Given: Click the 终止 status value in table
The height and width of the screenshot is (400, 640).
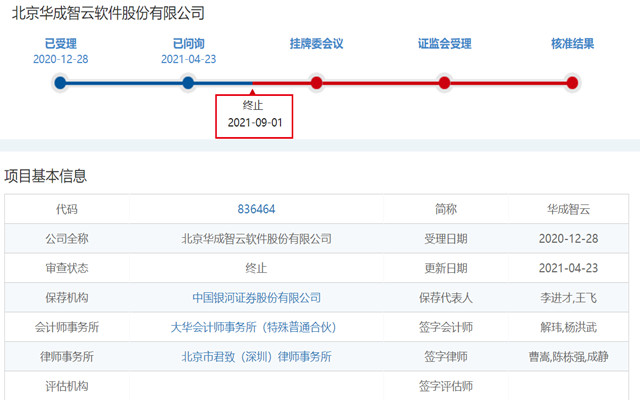Looking at the screenshot, I should coord(256,268).
